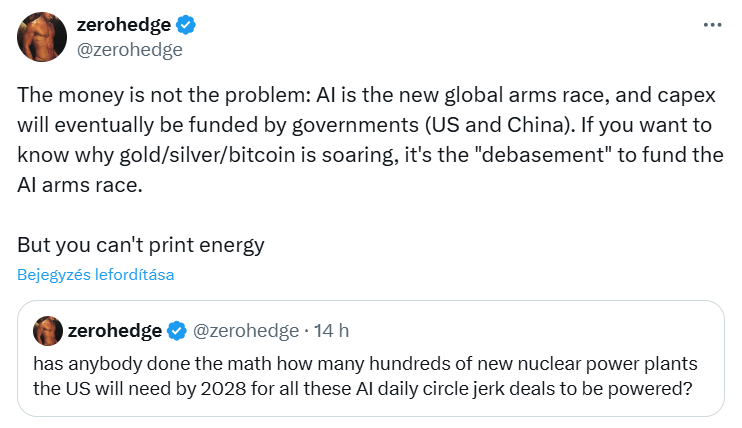
Task: Click the @zerohedge handle in the quoted post
Action: coord(245,330)
